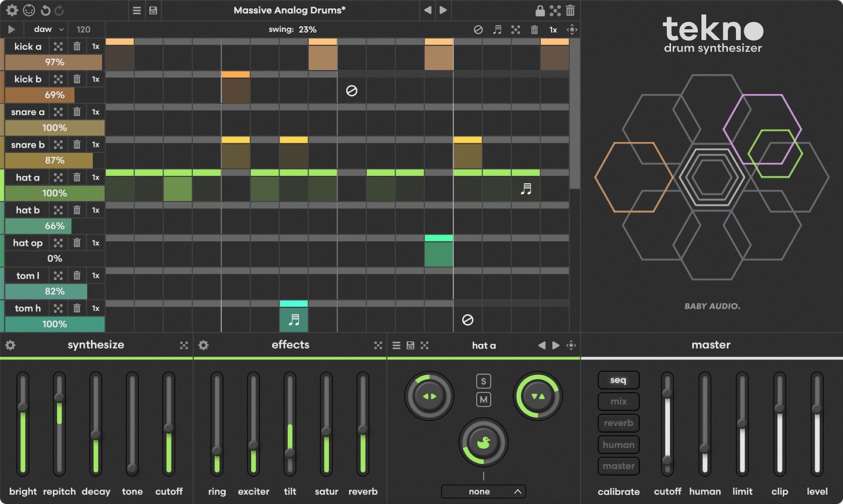The image size is (843, 504).
Task: Load the next preset with the right arrow
Action: pos(443,10)
